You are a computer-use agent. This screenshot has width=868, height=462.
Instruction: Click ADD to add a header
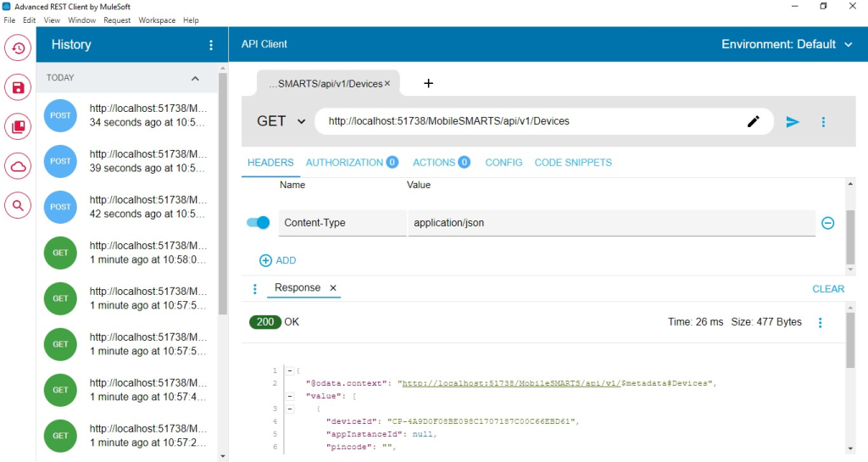[x=278, y=260]
